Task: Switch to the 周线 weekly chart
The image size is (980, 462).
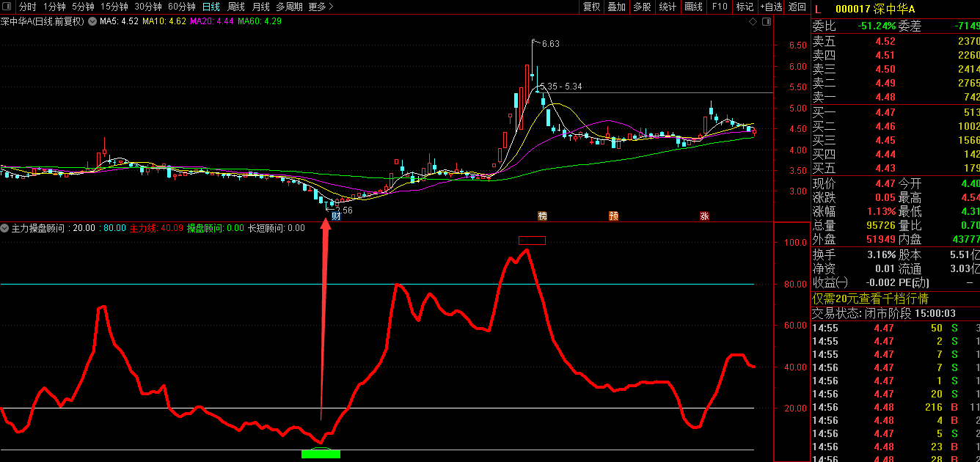Action: [x=236, y=7]
